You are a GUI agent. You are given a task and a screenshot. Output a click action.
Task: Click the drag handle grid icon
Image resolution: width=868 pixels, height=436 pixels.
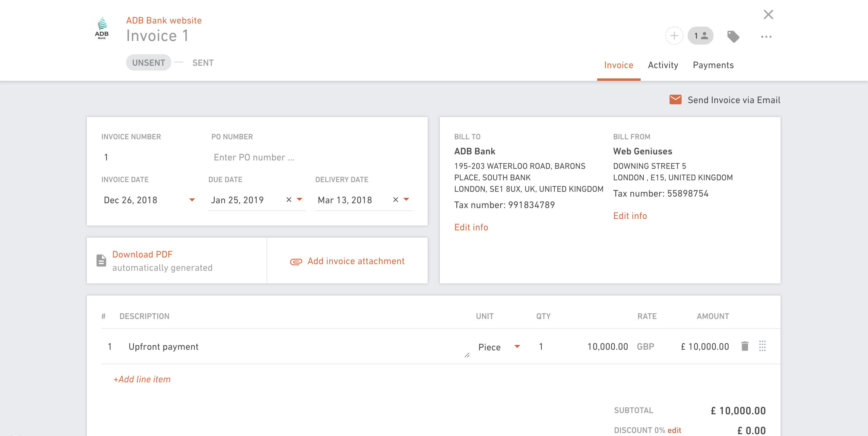(762, 346)
